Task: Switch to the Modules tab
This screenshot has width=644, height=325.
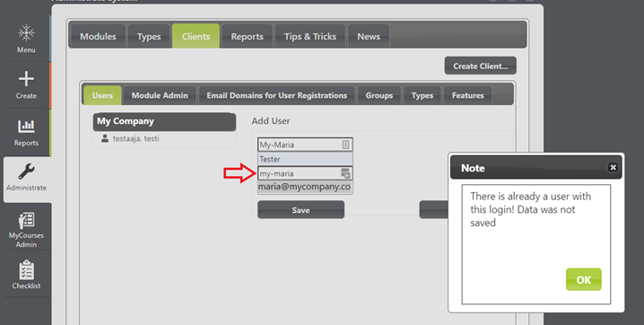Action: [98, 37]
